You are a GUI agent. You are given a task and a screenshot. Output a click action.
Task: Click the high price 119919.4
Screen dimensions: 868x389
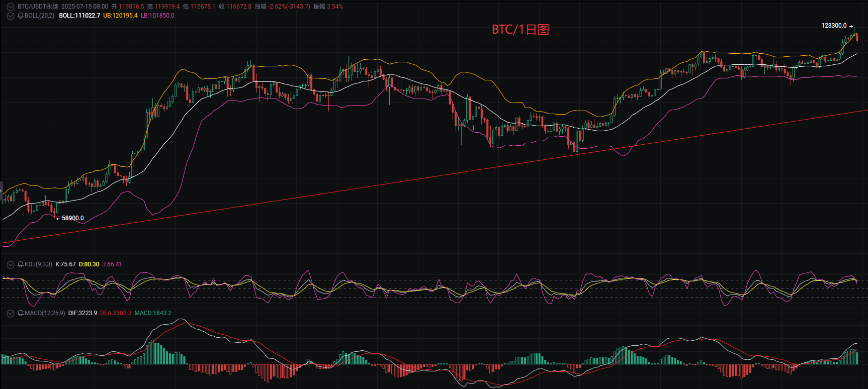click(x=167, y=7)
